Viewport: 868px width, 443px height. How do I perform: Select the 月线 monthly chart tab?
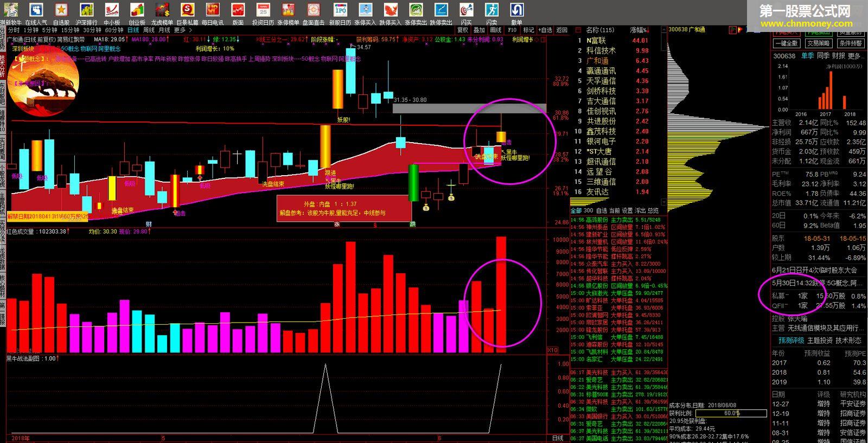(164, 30)
